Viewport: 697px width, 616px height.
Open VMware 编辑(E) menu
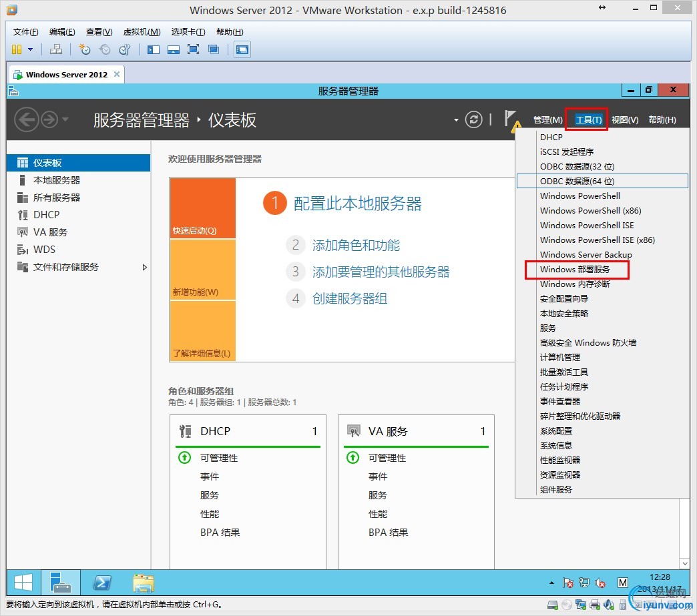tap(62, 31)
